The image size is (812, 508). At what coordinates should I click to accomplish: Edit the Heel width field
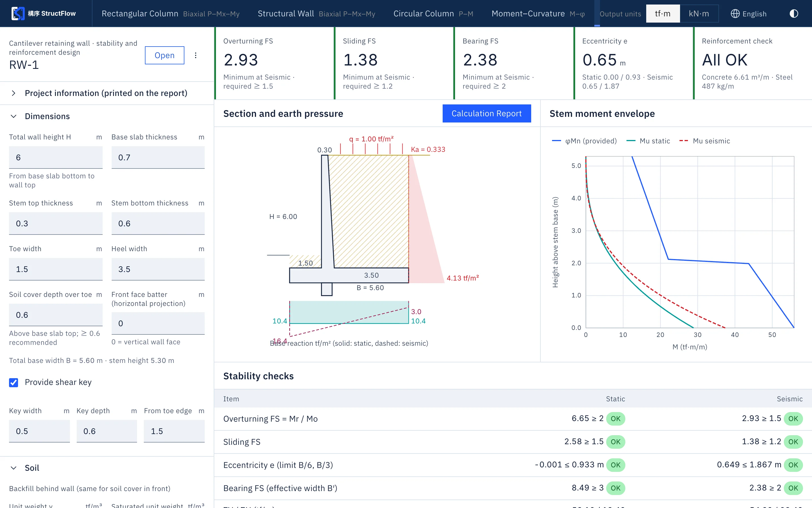[158, 269]
